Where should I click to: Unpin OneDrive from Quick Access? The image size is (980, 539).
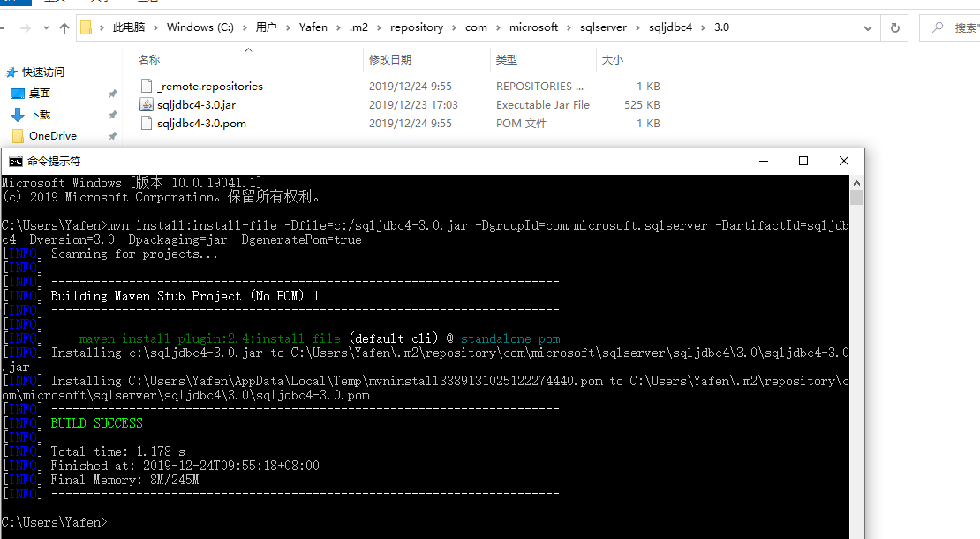click(113, 135)
